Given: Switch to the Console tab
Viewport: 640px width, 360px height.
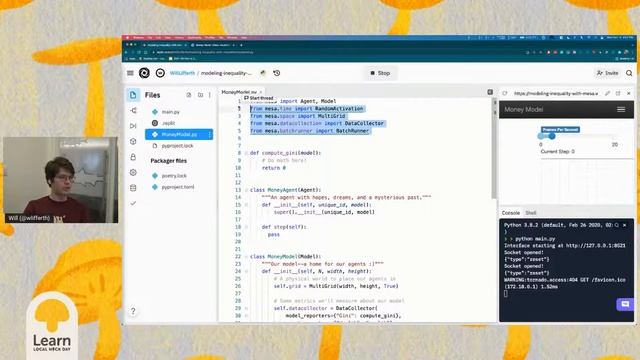Looking at the screenshot, I should click(511, 213).
